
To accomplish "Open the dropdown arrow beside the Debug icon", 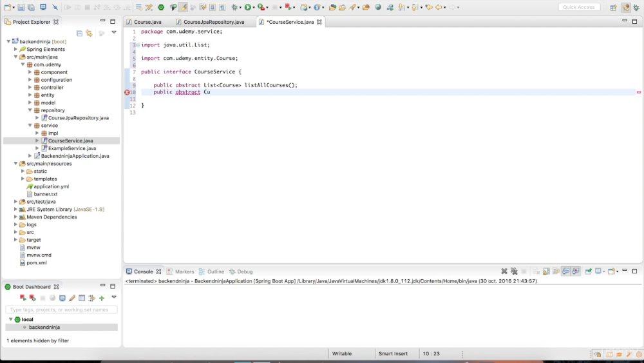I will click(x=240, y=7).
